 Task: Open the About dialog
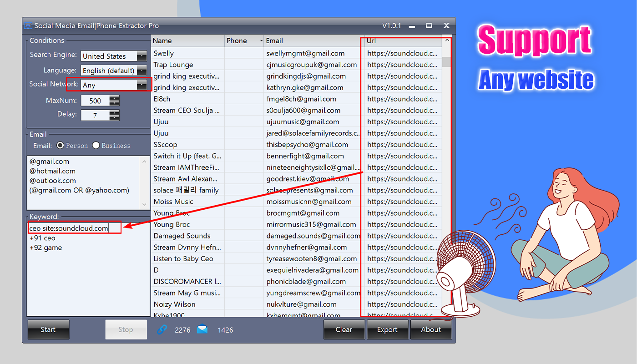(431, 330)
